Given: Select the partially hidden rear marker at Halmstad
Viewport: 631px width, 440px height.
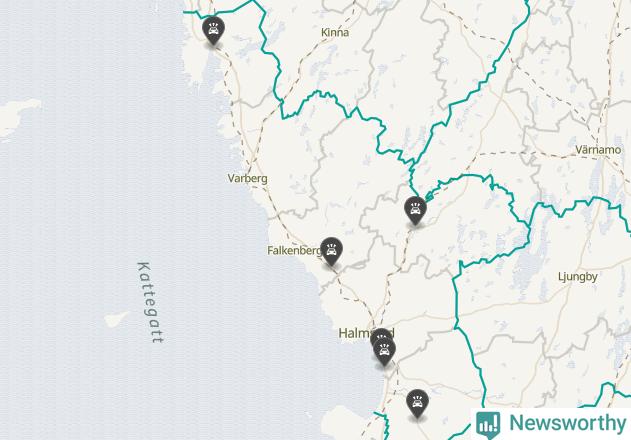Looking at the screenshot, I should point(381,334).
